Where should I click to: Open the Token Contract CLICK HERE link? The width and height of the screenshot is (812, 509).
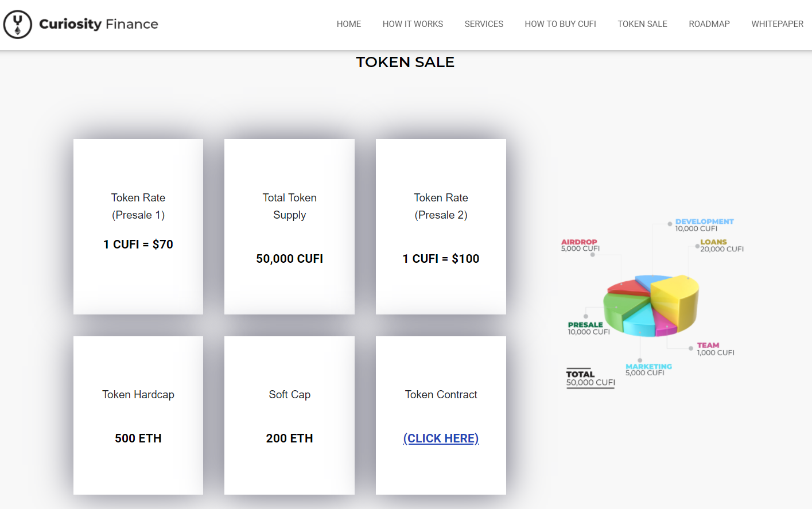tap(441, 438)
